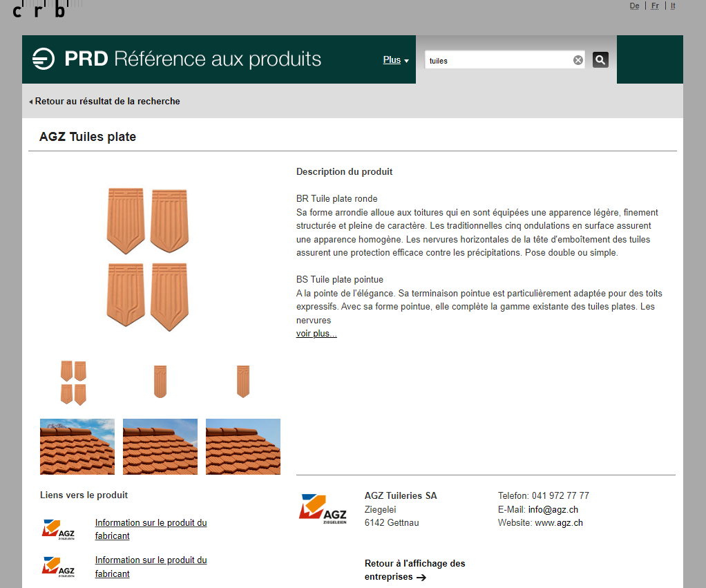Go back via Retour au résultat de la recherche
This screenshot has height=588, width=706.
pyautogui.click(x=104, y=102)
